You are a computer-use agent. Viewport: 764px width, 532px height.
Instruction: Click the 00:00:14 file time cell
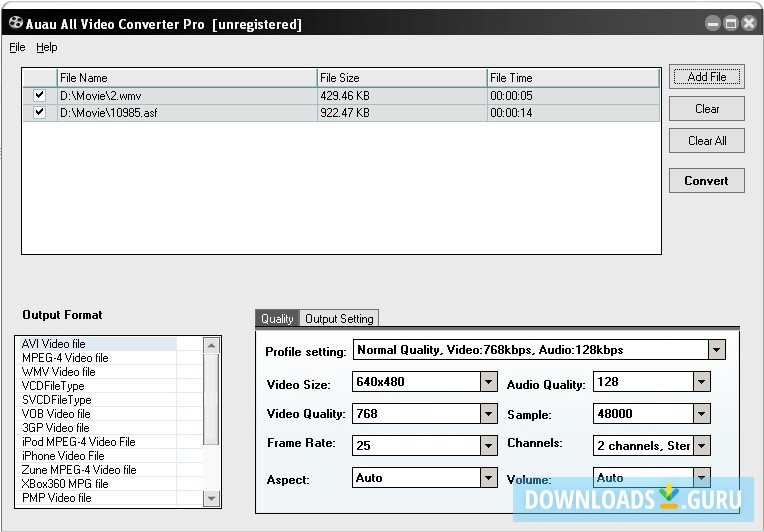point(573,113)
